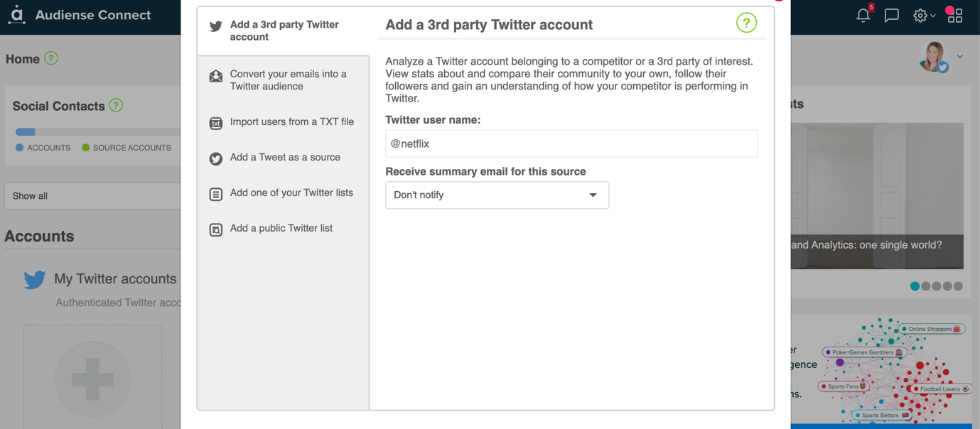Click the Social Contacts help icon
Image resolution: width=980 pixels, height=429 pixels.
click(116, 105)
